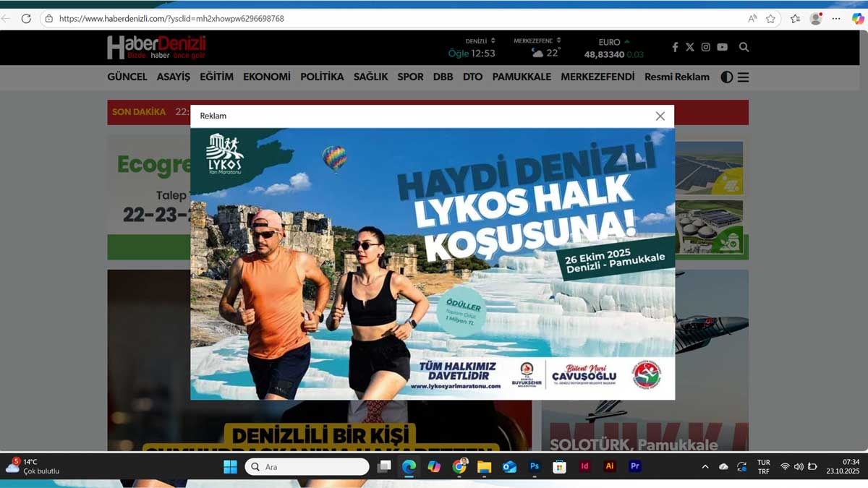Viewport: 868px width, 488px height.
Task: Open the site search magnifier icon
Action: (x=744, y=47)
